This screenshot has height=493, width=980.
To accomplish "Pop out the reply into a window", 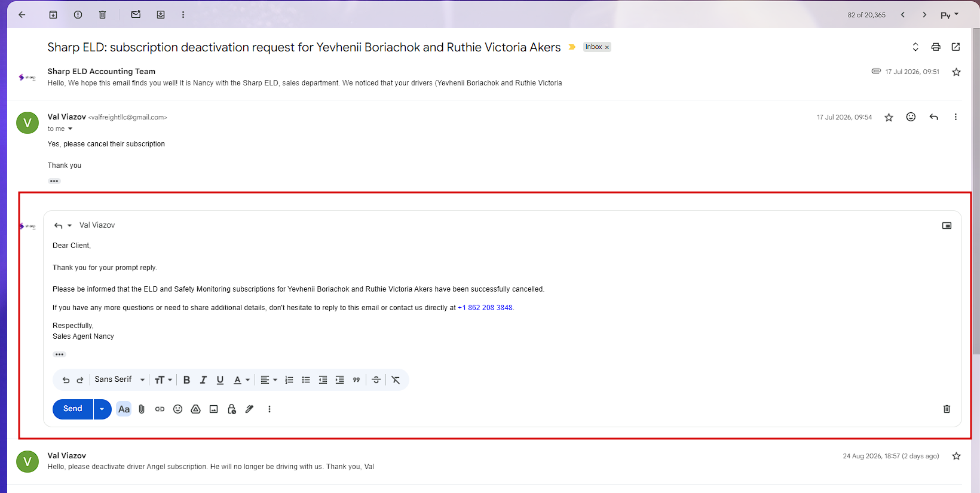I will 947,226.
